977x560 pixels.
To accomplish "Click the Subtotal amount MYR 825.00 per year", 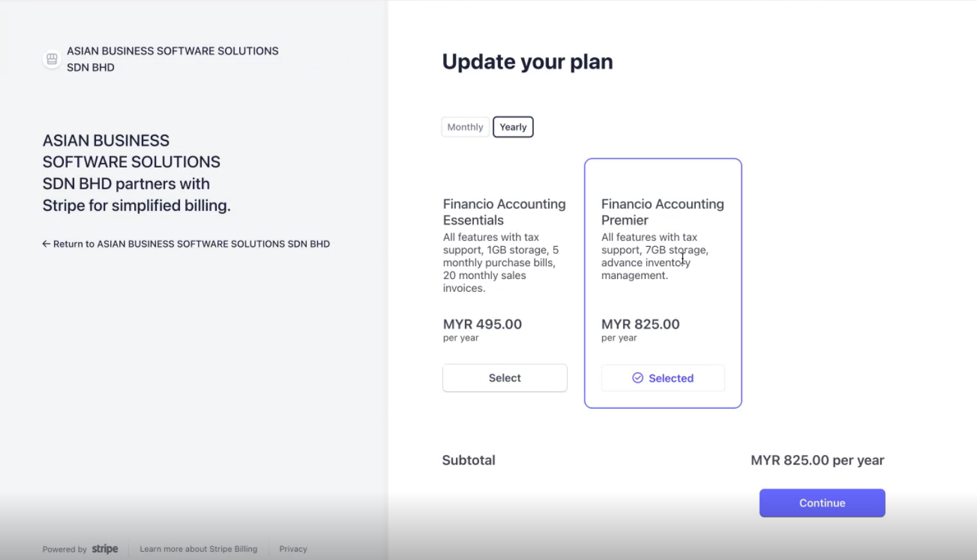I will coord(818,460).
